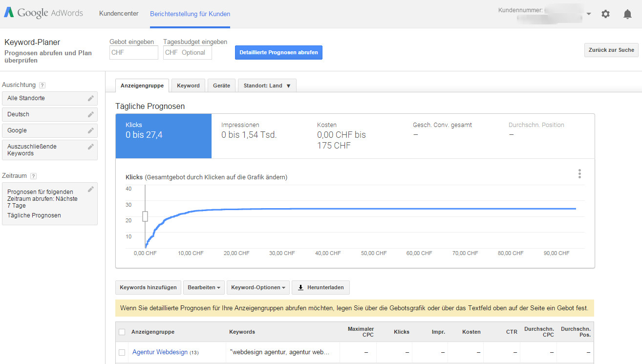Click the 90,00 CHF axis label

(x=556, y=253)
